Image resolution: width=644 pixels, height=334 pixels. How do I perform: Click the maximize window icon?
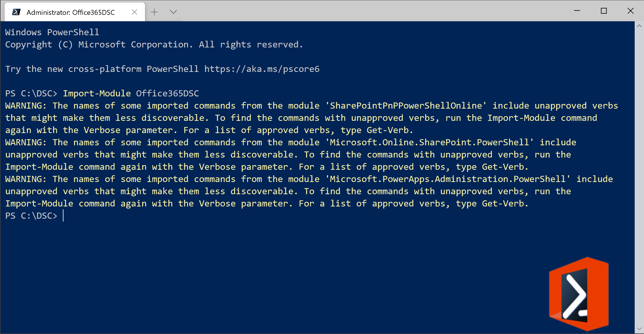(604, 11)
